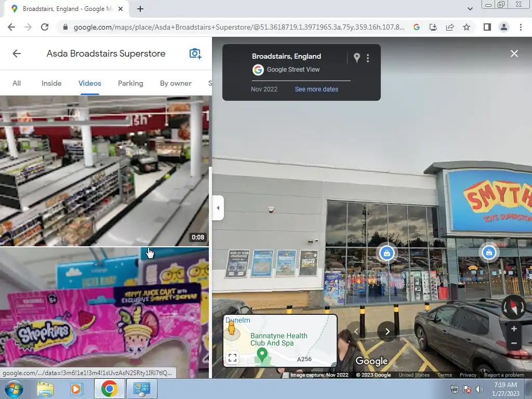Image resolution: width=532 pixels, height=399 pixels.
Task: Open a new browser tab
Action: point(140,9)
